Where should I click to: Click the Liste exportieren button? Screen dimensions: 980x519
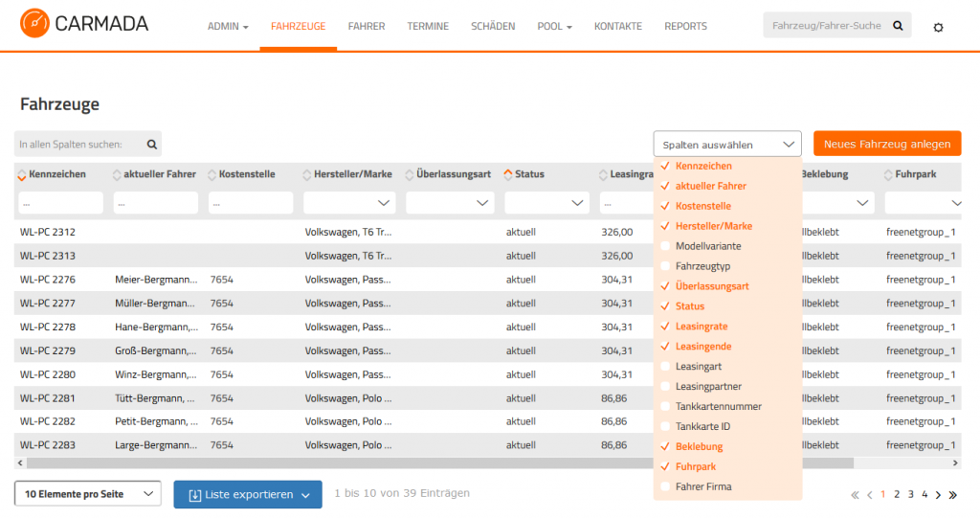(x=248, y=495)
